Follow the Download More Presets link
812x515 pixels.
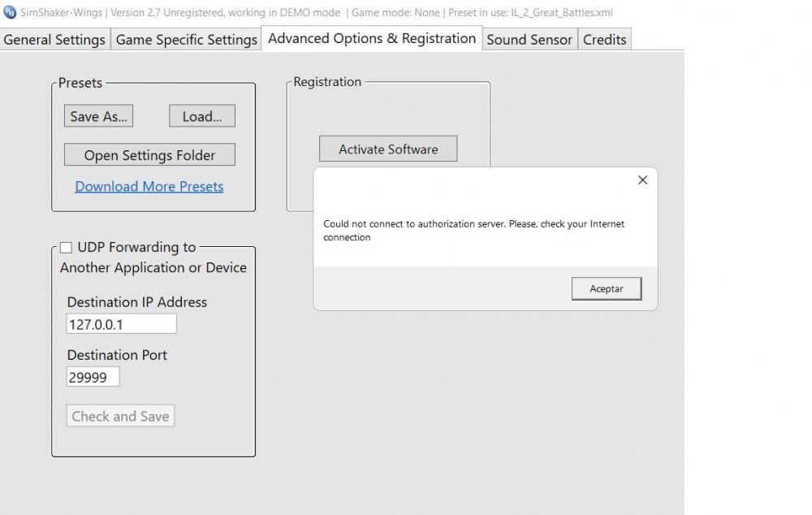[x=149, y=187]
